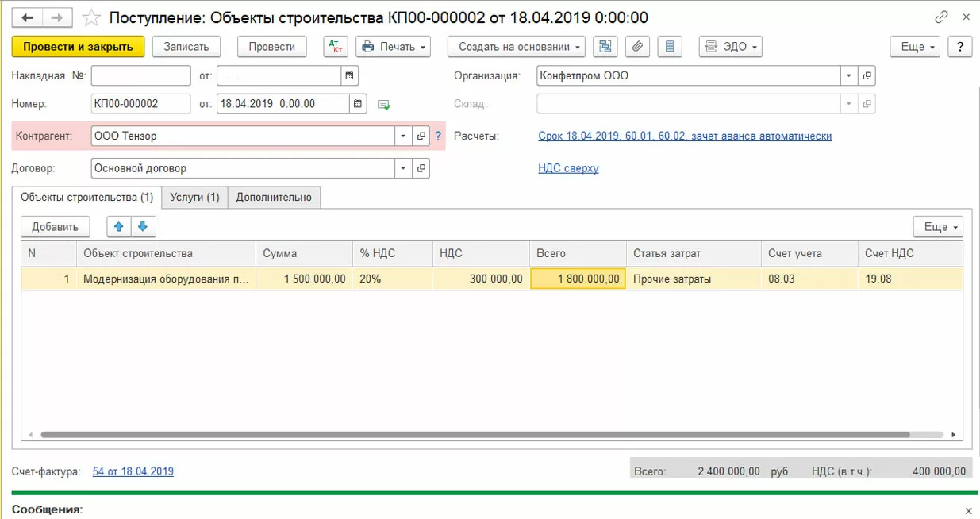Move the row down with blue arrow
The height and width of the screenshot is (519, 980).
[144, 226]
